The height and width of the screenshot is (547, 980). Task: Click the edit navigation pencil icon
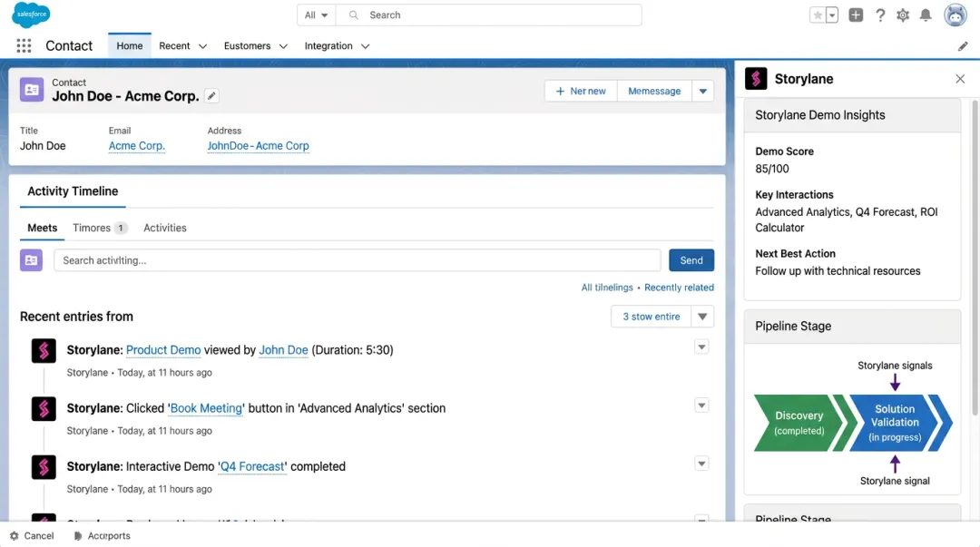[963, 46]
